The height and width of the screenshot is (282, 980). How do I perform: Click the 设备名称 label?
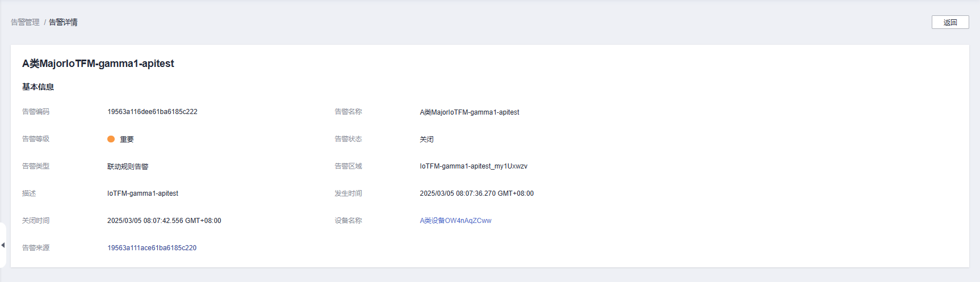[348, 221]
